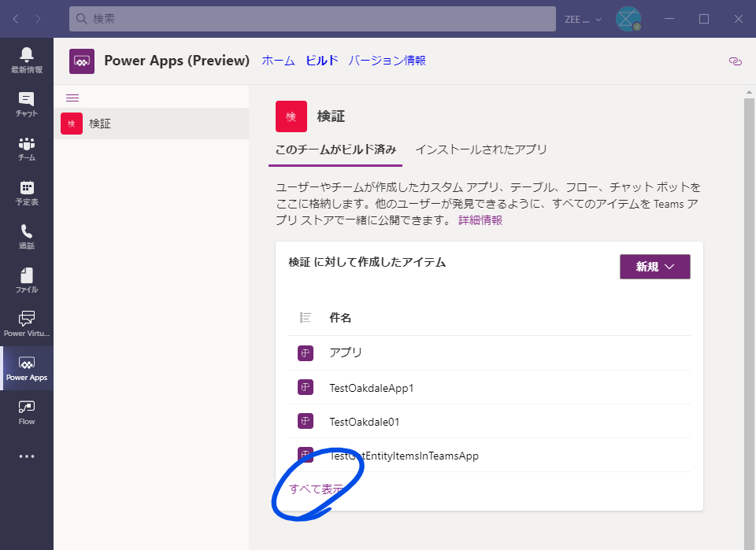
Task: Expand the 新規 dropdown button
Action: tap(654, 266)
